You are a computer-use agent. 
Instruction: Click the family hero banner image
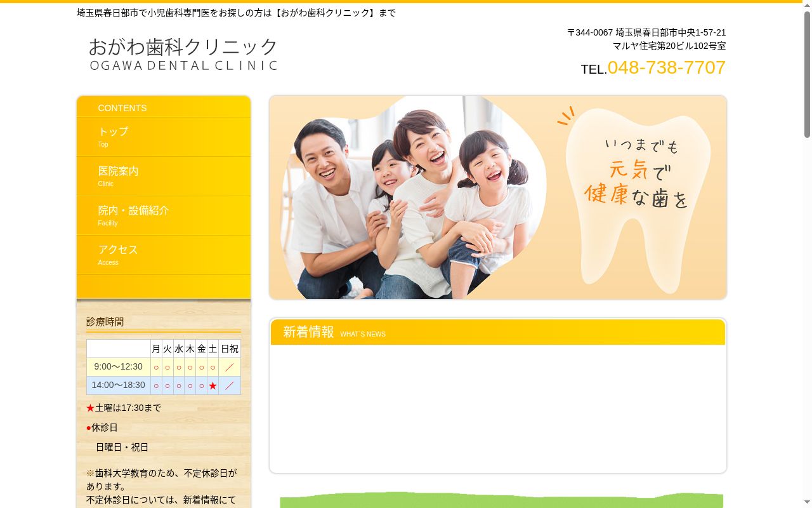click(x=498, y=197)
